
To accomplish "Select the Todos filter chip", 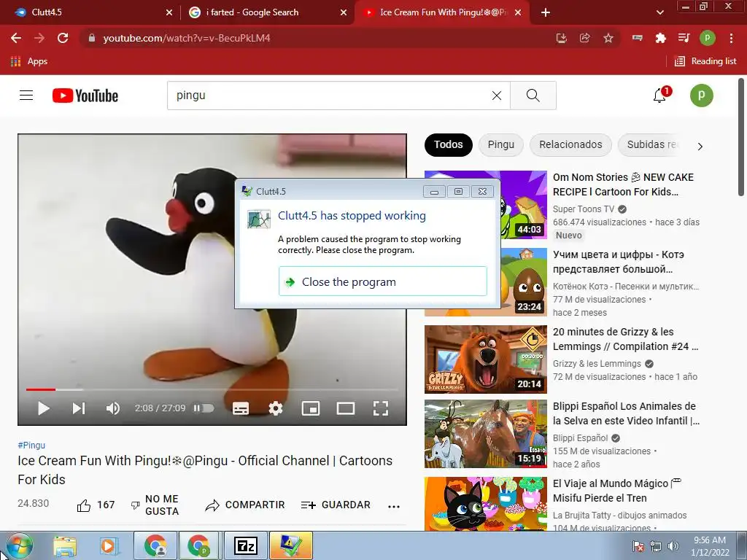I will click(449, 145).
